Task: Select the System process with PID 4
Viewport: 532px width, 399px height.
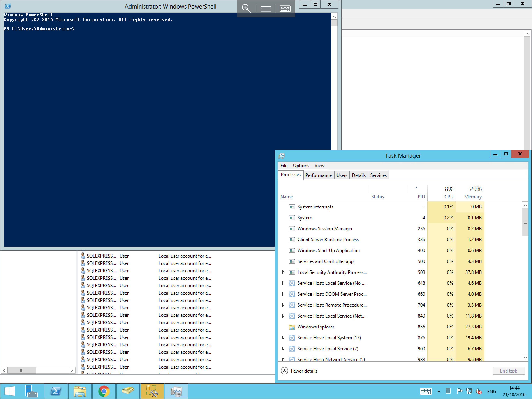Action: 381,218
